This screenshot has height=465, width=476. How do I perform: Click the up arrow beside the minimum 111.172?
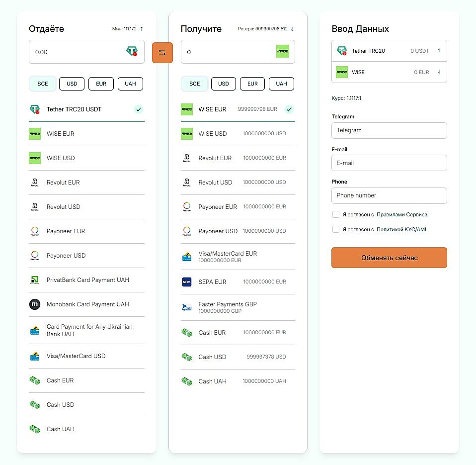[x=142, y=29]
